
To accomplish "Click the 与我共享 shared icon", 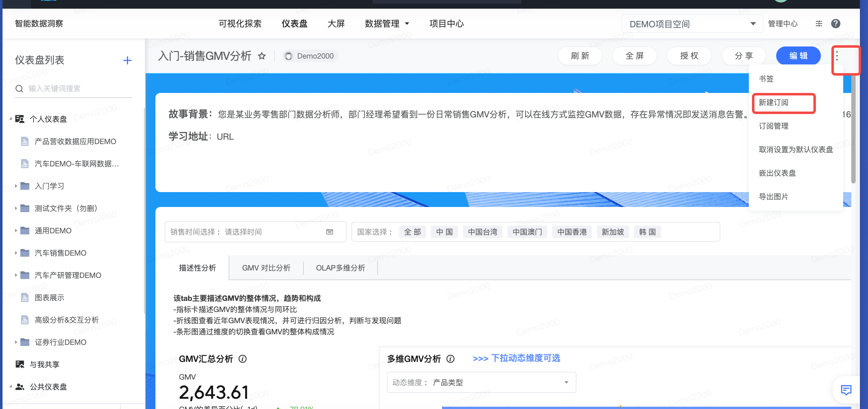I will pyautogui.click(x=20, y=364).
